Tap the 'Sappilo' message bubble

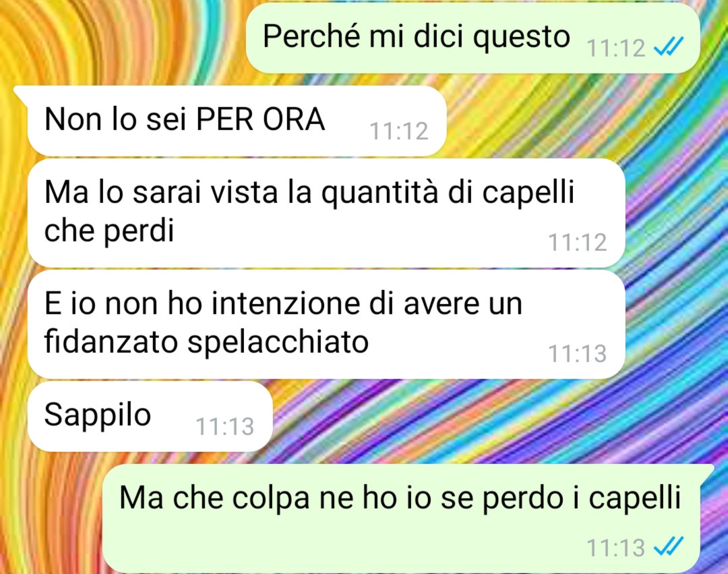[150, 417]
